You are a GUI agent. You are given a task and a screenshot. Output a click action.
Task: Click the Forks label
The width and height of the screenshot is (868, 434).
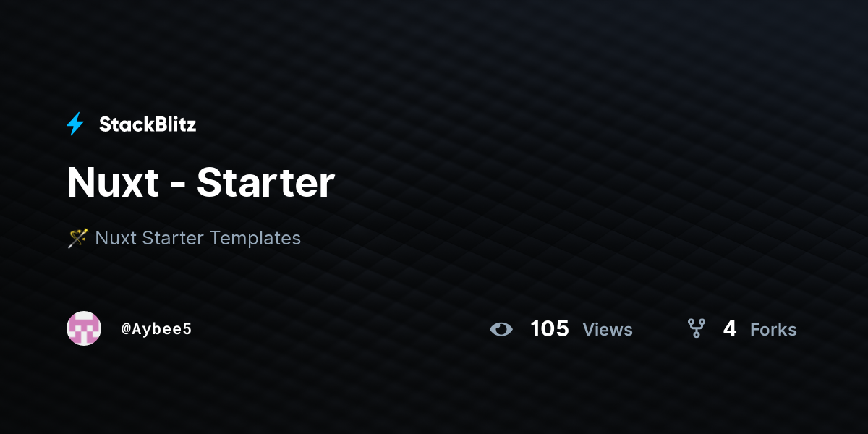[x=773, y=330]
